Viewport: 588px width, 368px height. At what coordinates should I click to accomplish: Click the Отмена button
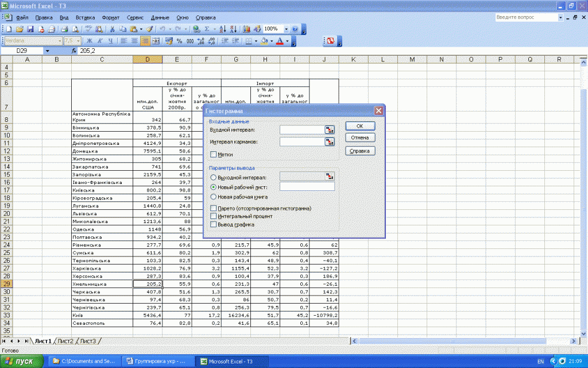click(360, 138)
